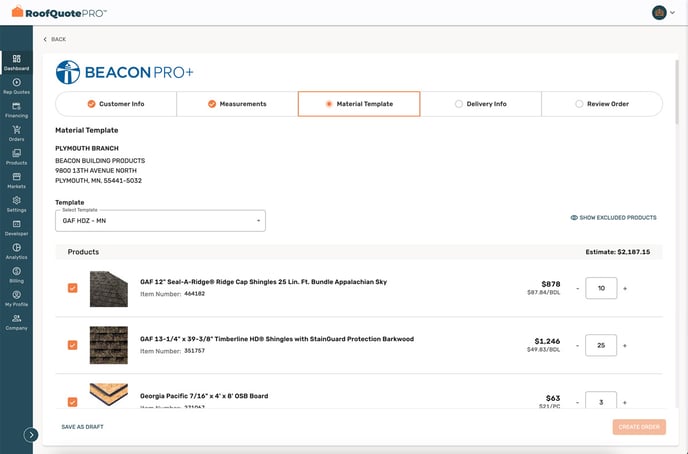Click the RoofQuote PRO logo

(59, 12)
